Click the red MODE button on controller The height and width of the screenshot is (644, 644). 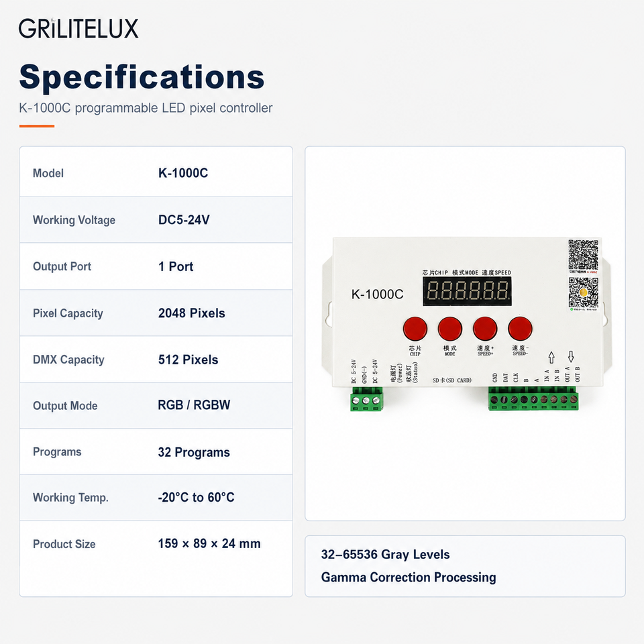(449, 329)
